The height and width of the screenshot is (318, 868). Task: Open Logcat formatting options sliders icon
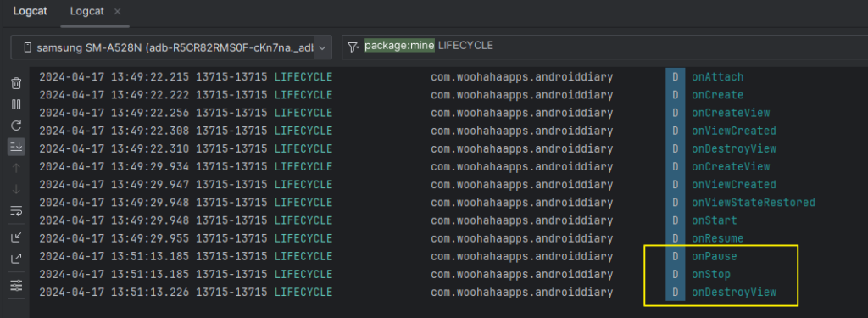pyautogui.click(x=16, y=285)
